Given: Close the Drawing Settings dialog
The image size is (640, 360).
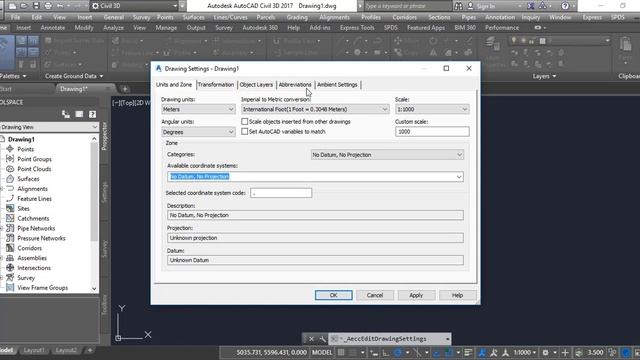Looking at the screenshot, I should click(x=469, y=68).
